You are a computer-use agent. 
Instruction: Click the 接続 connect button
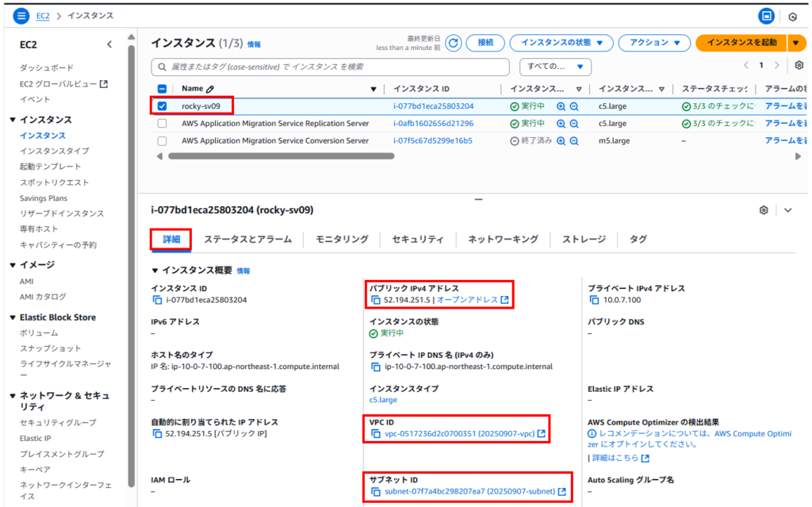click(485, 43)
